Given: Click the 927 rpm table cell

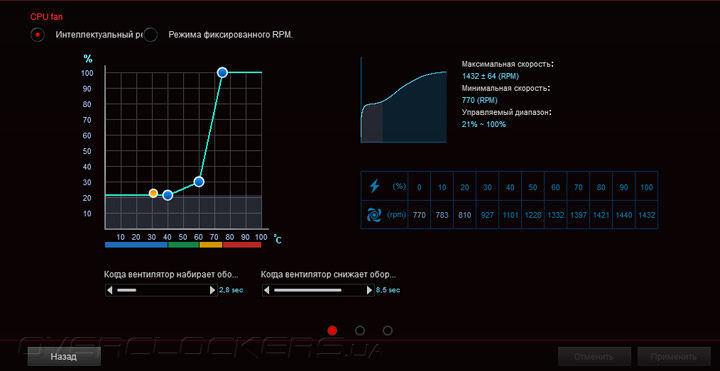Looking at the screenshot, I should pyautogui.click(x=488, y=214).
